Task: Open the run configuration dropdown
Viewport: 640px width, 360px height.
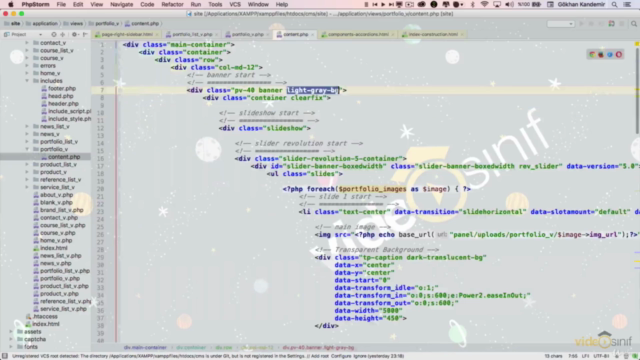Action: [x=560, y=24]
